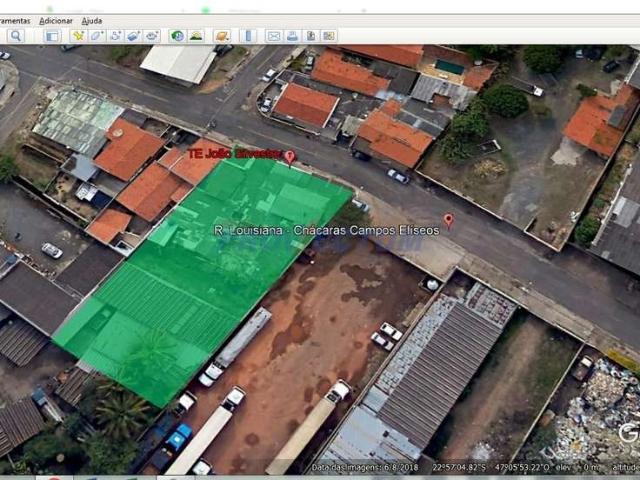Click the Search magnifier icon
The width and height of the screenshot is (640, 480).
16,36
